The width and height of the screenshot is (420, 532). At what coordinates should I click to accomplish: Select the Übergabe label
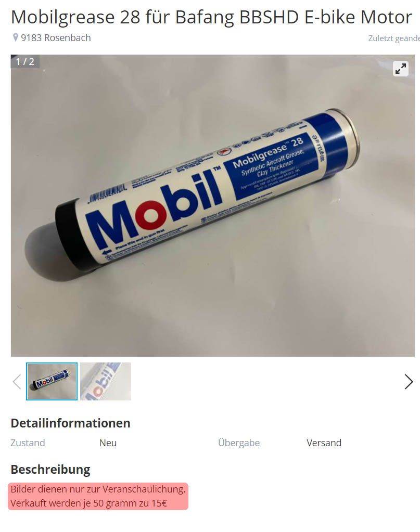[x=239, y=443]
